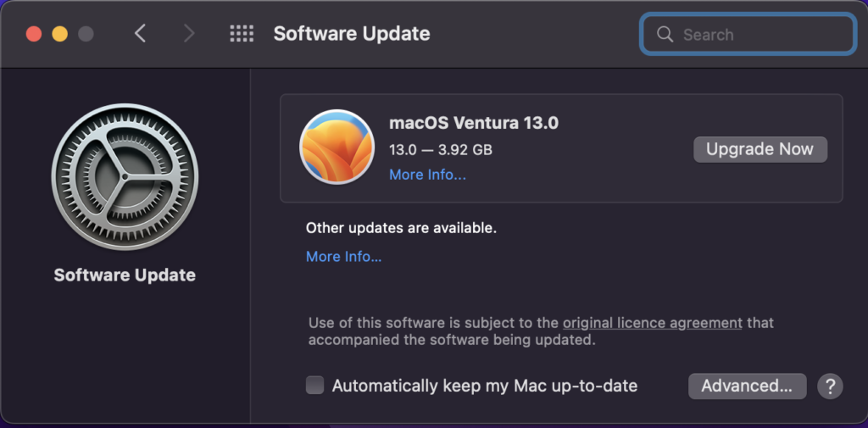Enable Automatically keep my Mac up-to-date checkbox
868x428 pixels.
(x=315, y=386)
